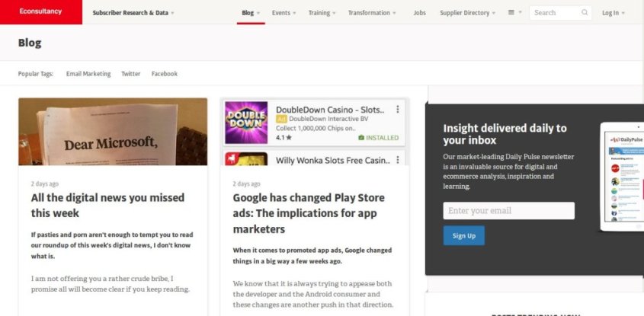The width and height of the screenshot is (644, 316).
Task: Click the Willy Wonka Slots app icon
Action: pyautogui.click(x=246, y=158)
